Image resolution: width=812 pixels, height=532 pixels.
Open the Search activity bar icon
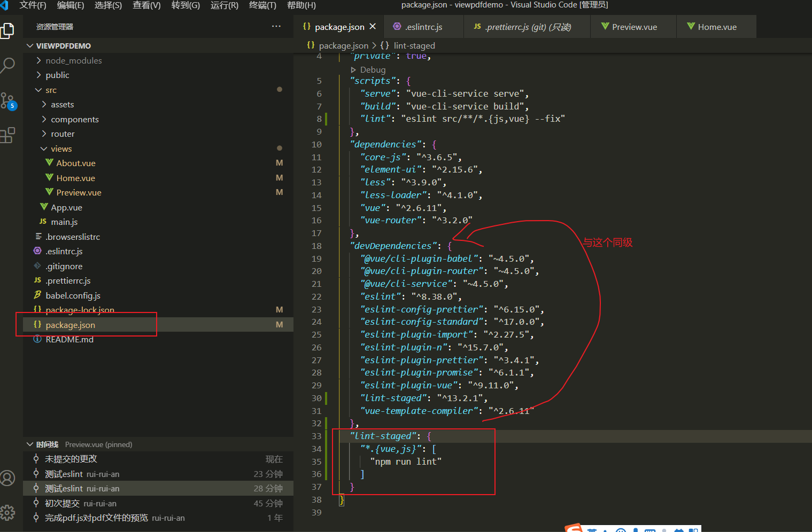coord(7,66)
